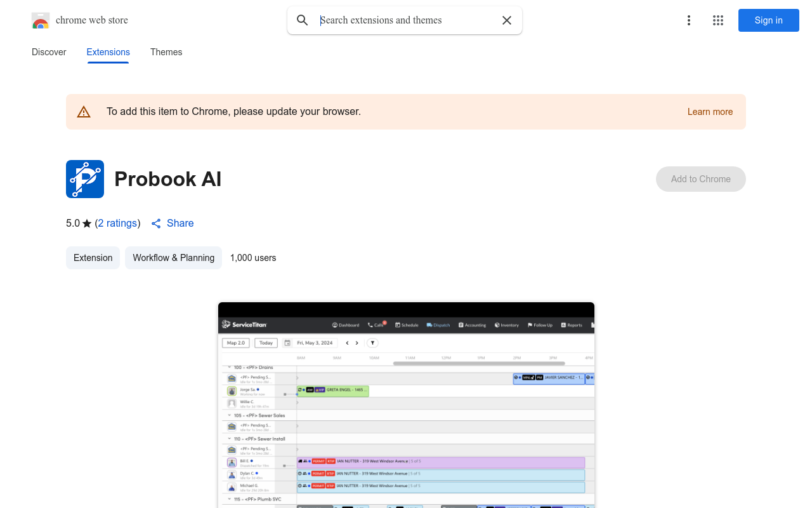Image resolution: width=812 pixels, height=508 pixels.
Task: Select the Follow Up flag icon
Action: [530, 325]
